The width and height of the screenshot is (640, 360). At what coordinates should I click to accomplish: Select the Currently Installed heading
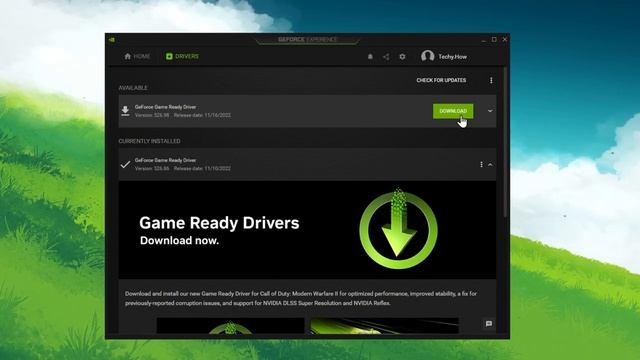click(149, 141)
